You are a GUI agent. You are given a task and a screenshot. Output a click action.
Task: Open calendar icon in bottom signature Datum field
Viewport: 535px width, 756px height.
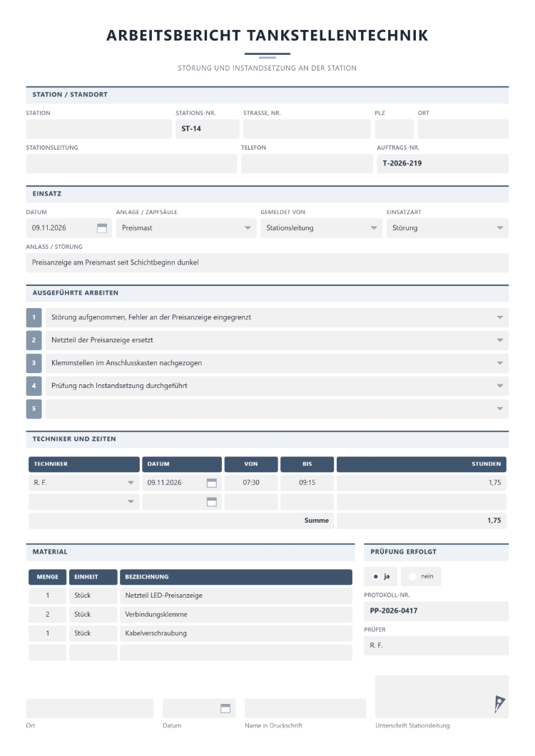click(225, 708)
